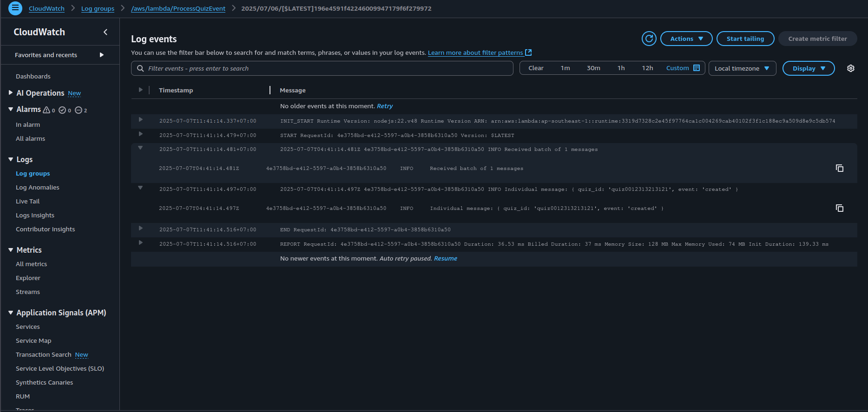Open Logs Insights in the sidebar
The image size is (868, 412).
click(x=35, y=215)
